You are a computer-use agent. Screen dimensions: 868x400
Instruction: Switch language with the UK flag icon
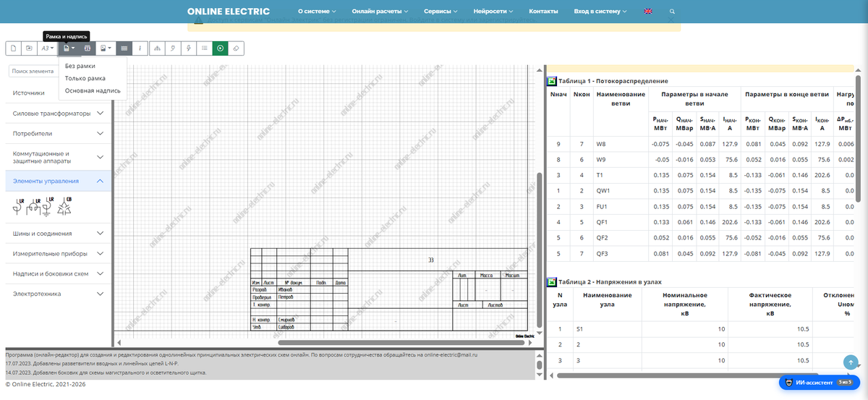click(648, 12)
